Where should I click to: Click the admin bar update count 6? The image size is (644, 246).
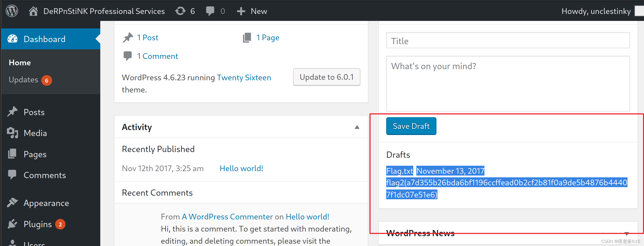pos(193,11)
